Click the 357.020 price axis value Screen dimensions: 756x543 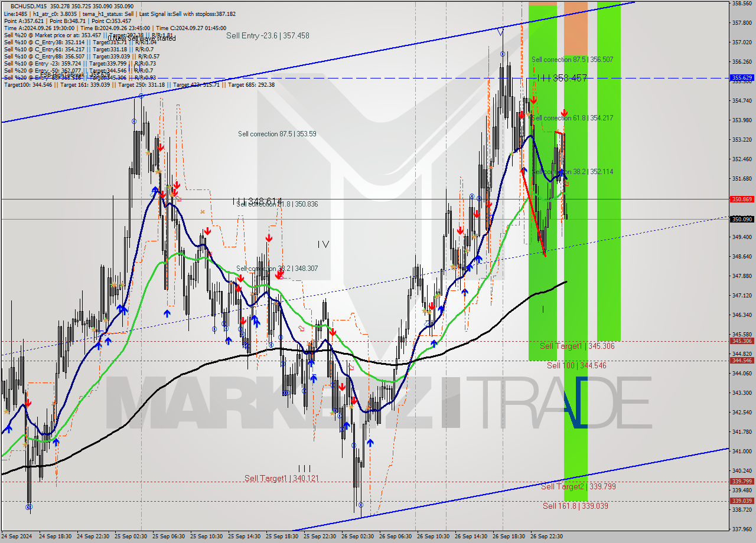pyautogui.click(x=742, y=42)
